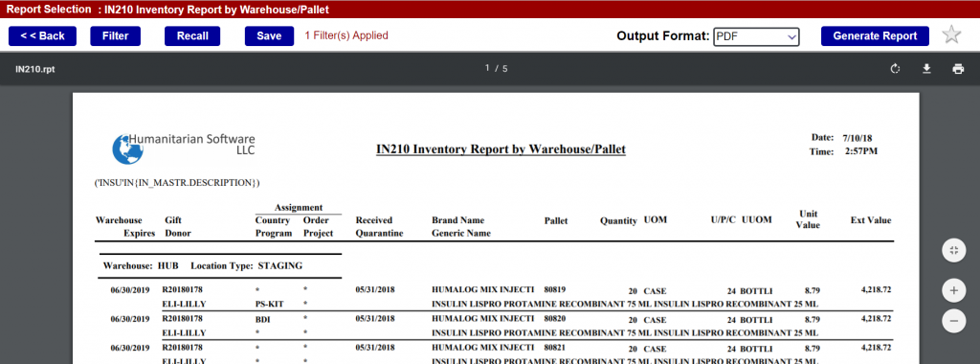Click the Report Selection title bar text
980x364 pixels.
point(167,10)
